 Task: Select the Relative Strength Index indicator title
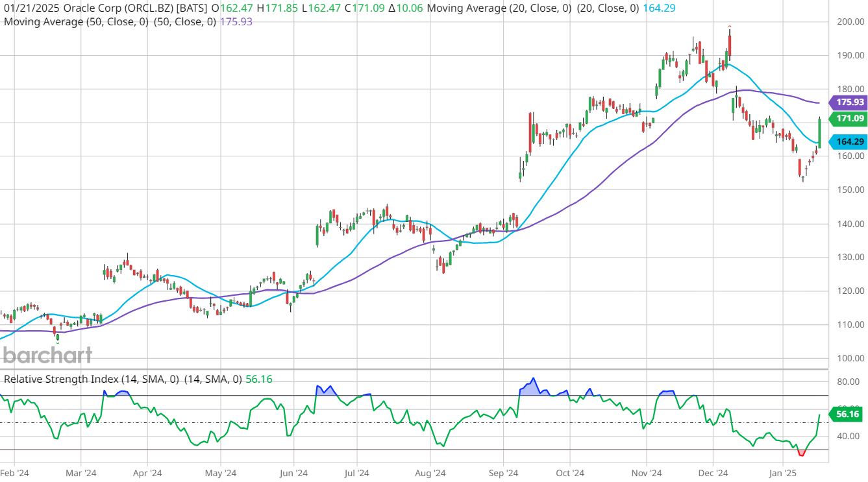(123, 379)
